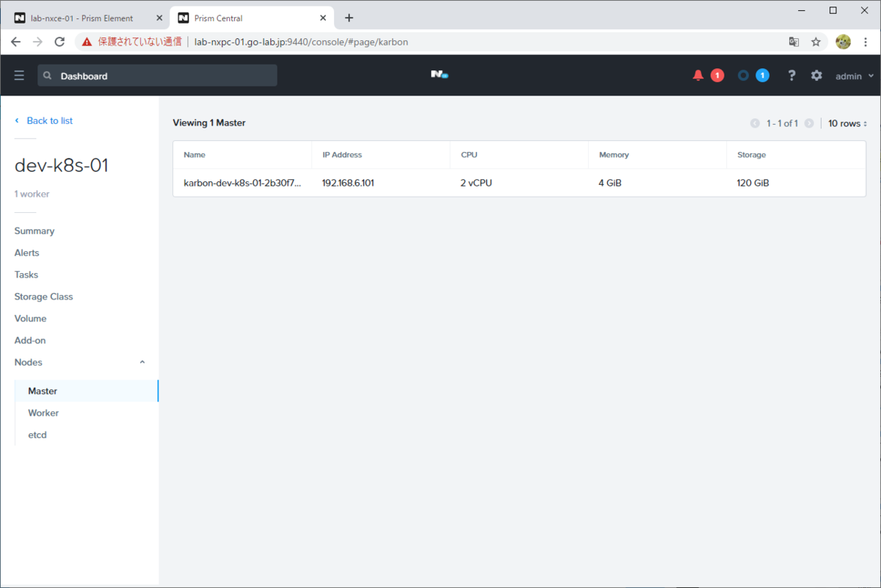
Task: Sort by CPU column header
Action: coord(469,155)
